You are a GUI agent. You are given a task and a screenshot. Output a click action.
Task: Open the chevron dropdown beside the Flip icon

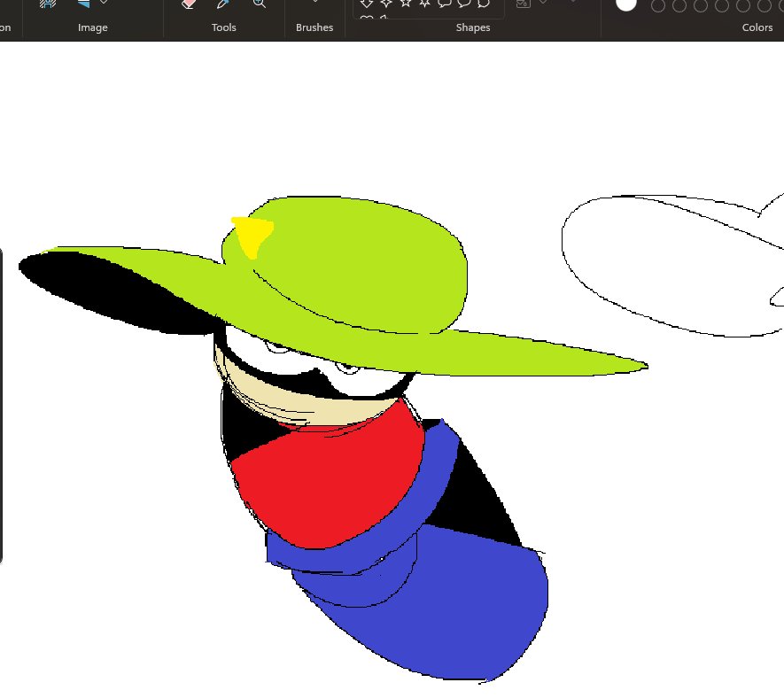point(104,2)
